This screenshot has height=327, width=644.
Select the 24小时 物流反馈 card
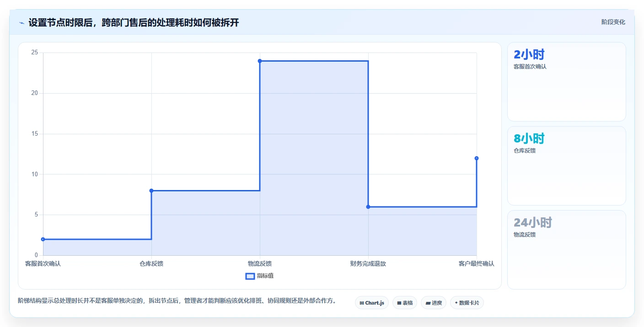pyautogui.click(x=567, y=250)
